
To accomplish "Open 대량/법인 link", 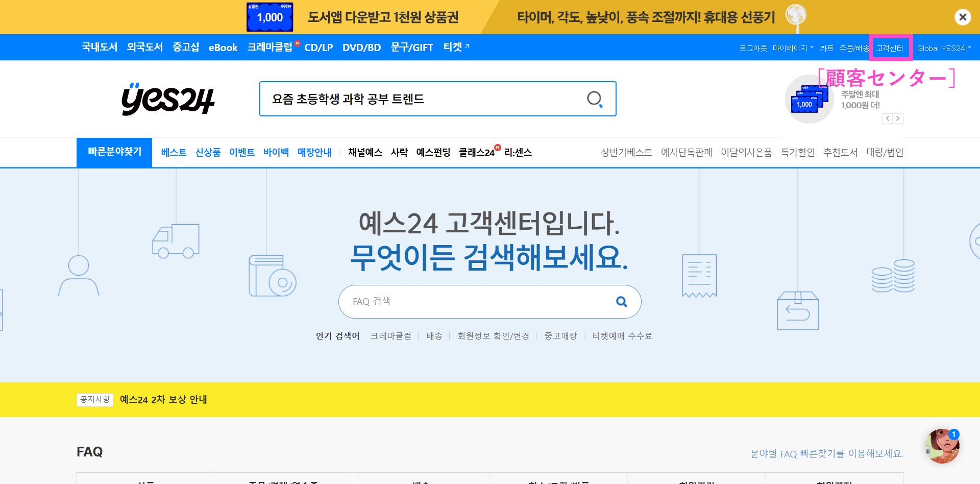I will coord(885,152).
